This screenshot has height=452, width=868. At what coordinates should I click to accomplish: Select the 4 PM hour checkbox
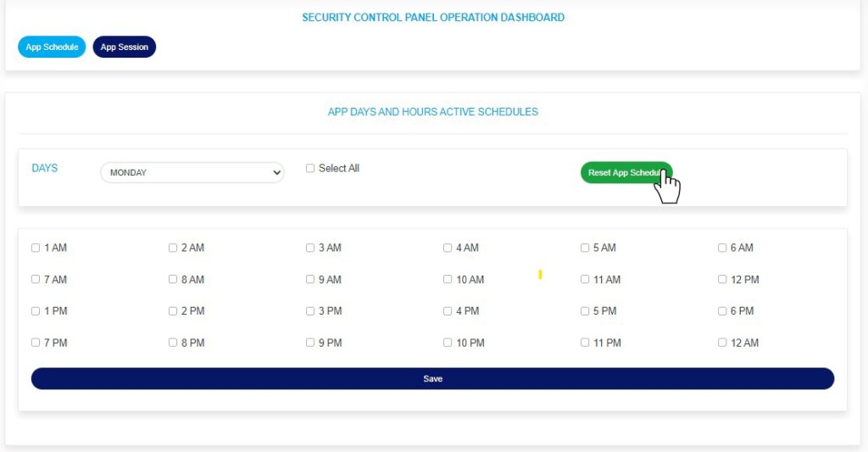coord(448,311)
